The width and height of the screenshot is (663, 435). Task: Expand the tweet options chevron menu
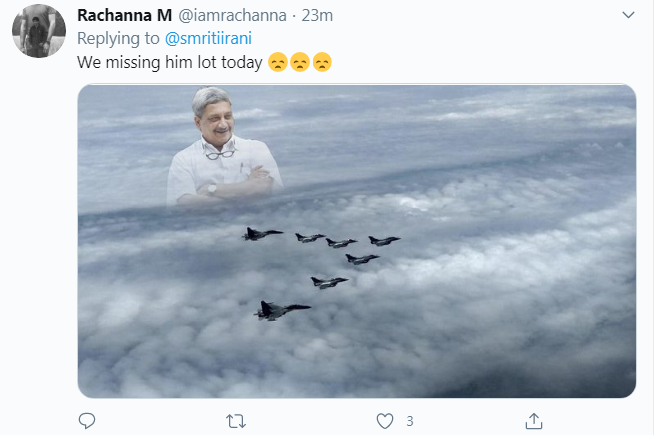pos(628,16)
